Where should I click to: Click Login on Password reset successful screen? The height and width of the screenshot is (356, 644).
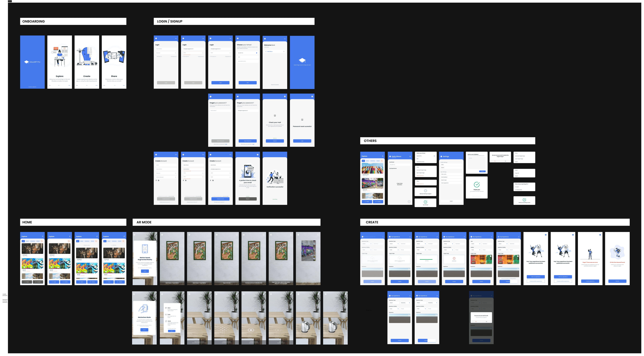click(302, 141)
